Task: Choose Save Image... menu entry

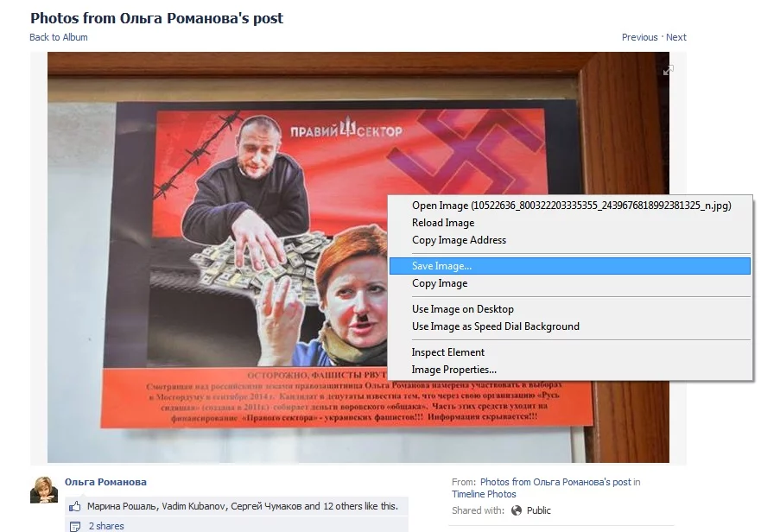Action: (569, 266)
